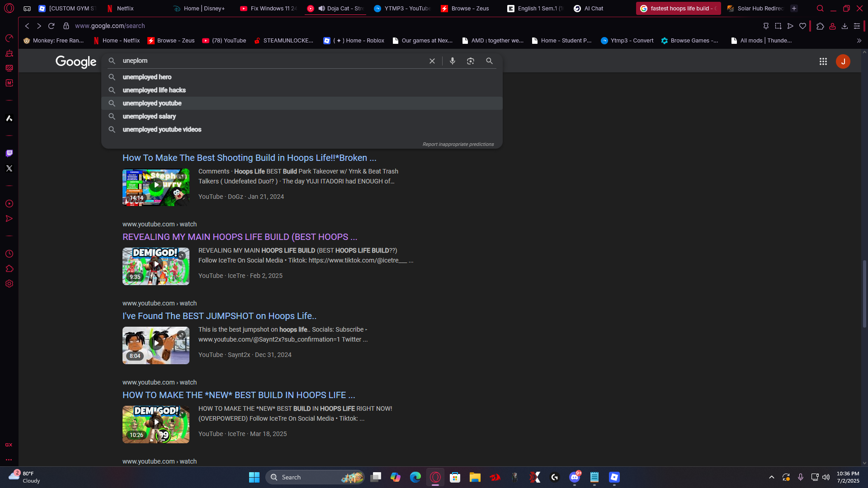Open the Google apps grid
868x488 pixels.
click(x=823, y=61)
